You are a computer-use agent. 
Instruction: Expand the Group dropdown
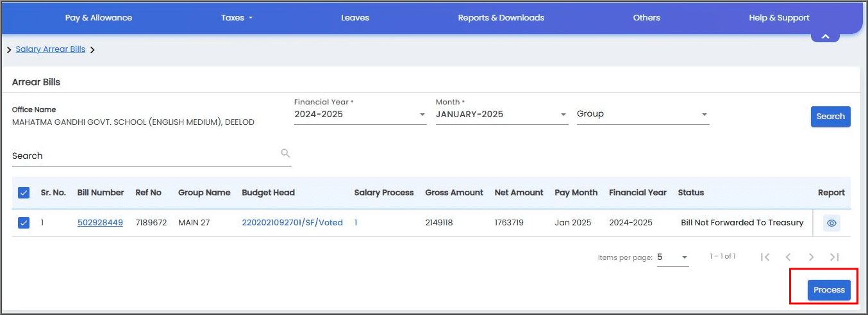(643, 114)
